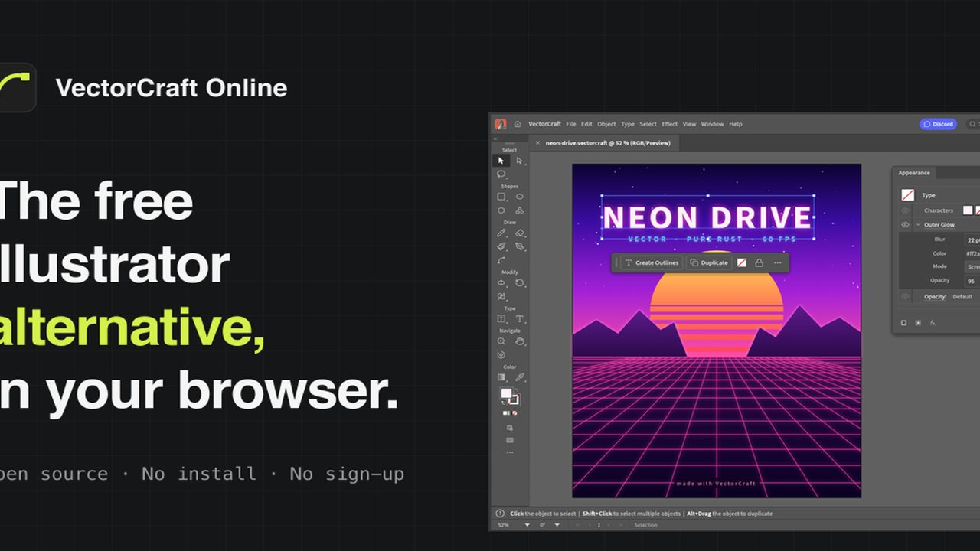Select the Ellipse shape tool
This screenshot has height=551, width=980.
coord(519,197)
